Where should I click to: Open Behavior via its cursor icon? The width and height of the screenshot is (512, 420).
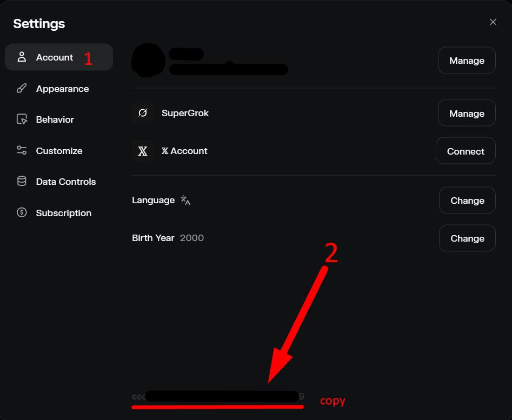pyautogui.click(x=22, y=119)
